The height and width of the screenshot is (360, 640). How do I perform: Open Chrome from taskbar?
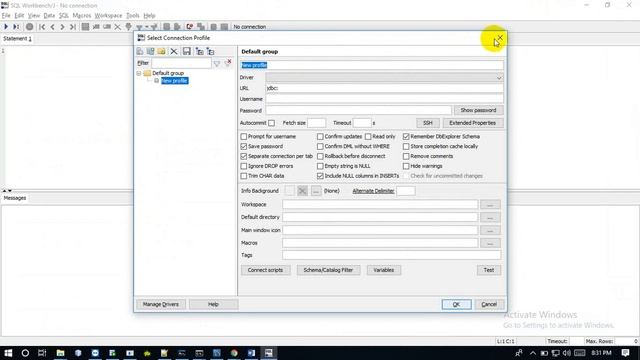234,353
